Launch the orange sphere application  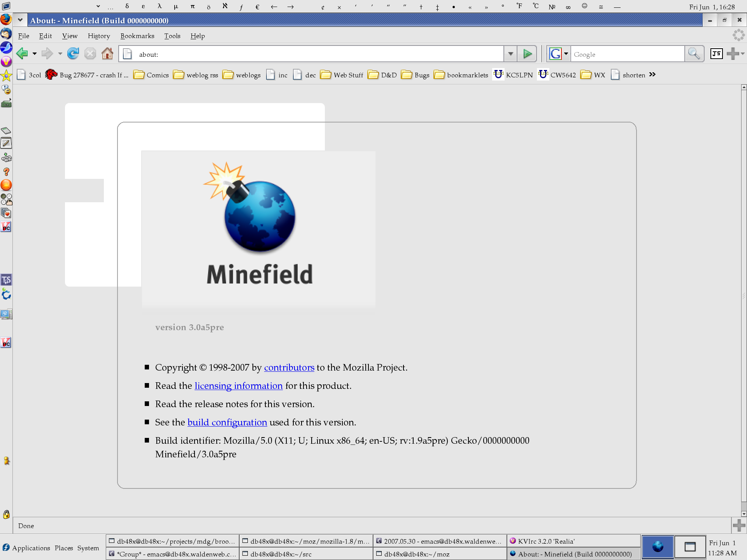(6, 185)
